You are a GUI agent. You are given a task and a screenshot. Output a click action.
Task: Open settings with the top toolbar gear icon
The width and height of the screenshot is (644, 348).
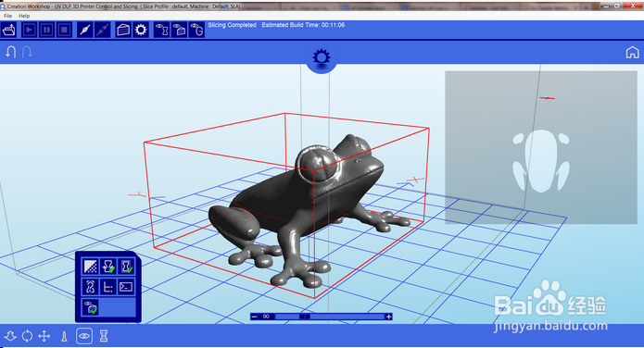tap(141, 30)
